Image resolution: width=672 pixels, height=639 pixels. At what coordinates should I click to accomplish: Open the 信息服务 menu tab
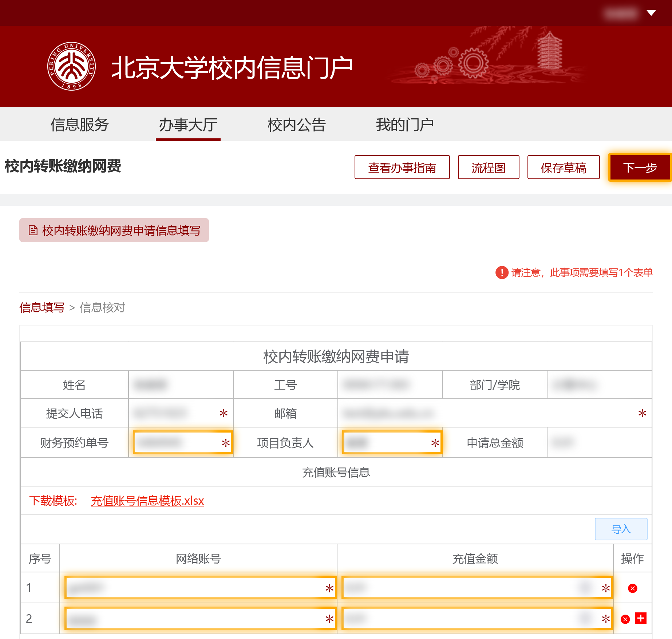click(x=79, y=125)
